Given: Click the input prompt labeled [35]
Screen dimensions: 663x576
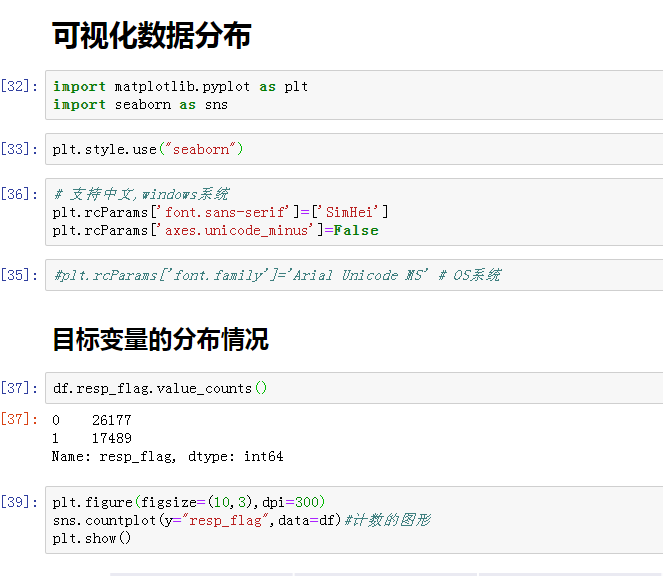Looking at the screenshot, I should [x=20, y=275].
